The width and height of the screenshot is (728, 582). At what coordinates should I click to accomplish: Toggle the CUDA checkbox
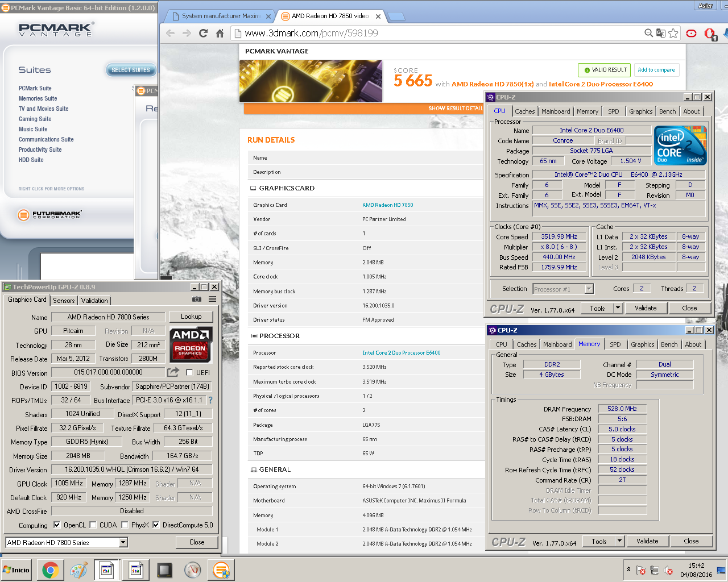click(x=93, y=525)
